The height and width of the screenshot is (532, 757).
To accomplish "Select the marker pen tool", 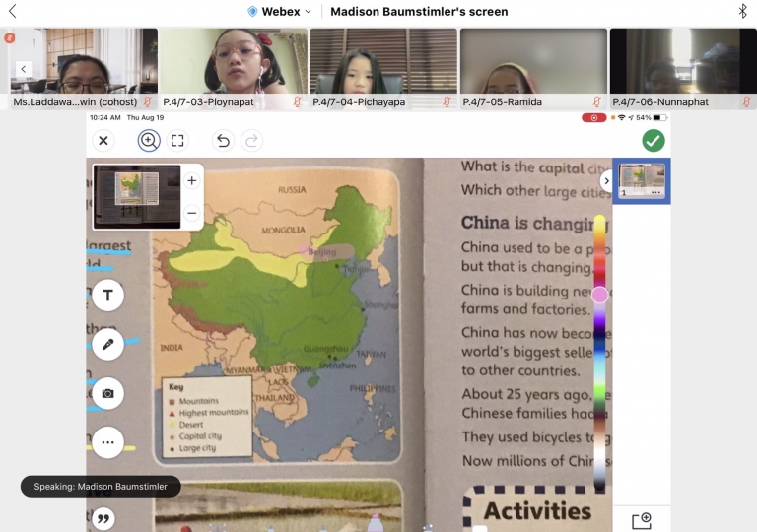I will coord(108,344).
